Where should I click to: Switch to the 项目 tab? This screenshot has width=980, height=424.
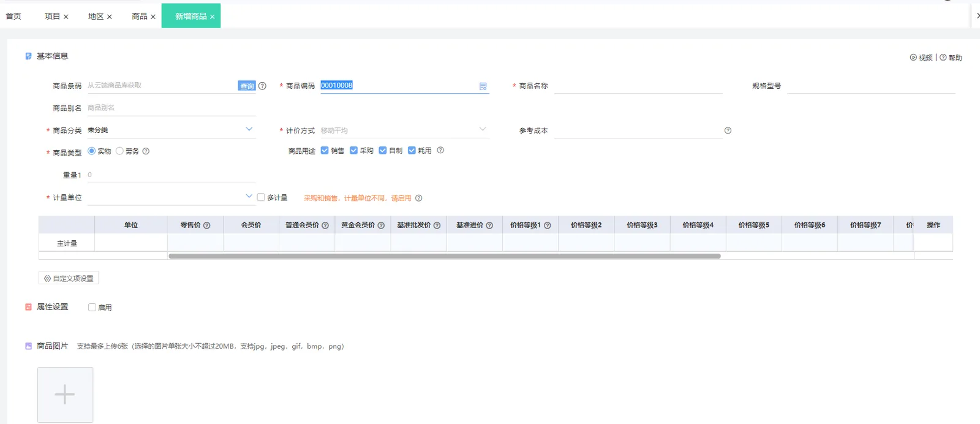tap(52, 17)
